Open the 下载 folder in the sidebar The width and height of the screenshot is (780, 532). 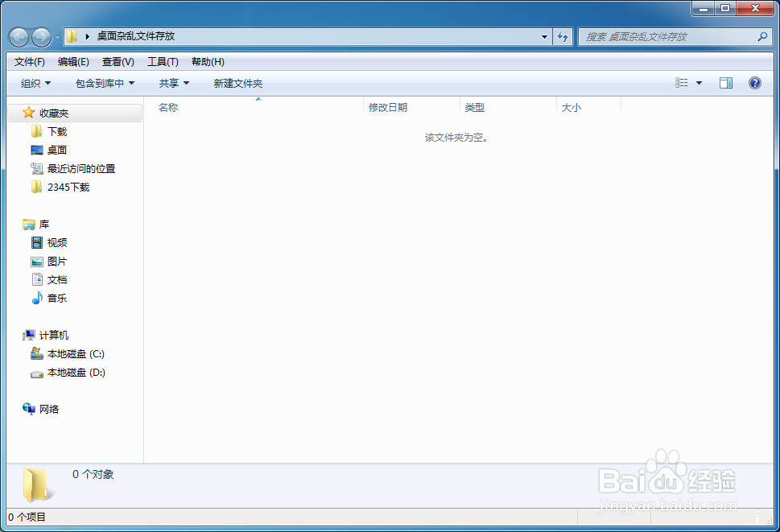58,131
